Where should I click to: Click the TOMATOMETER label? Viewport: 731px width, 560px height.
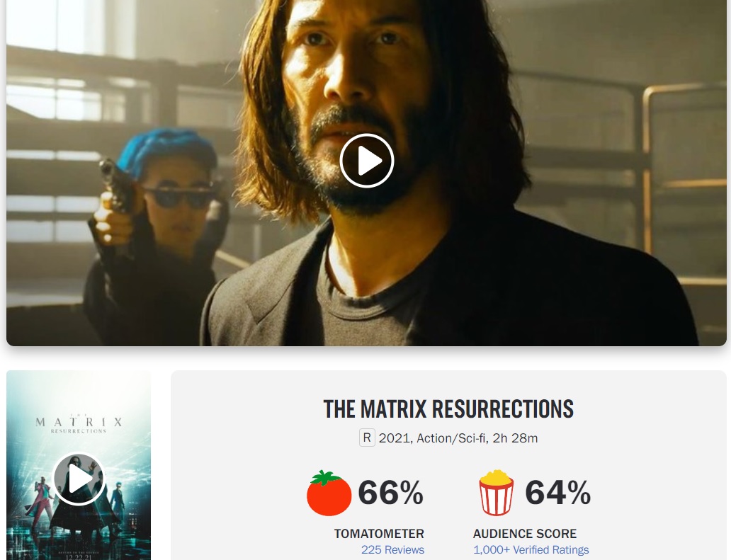point(379,533)
